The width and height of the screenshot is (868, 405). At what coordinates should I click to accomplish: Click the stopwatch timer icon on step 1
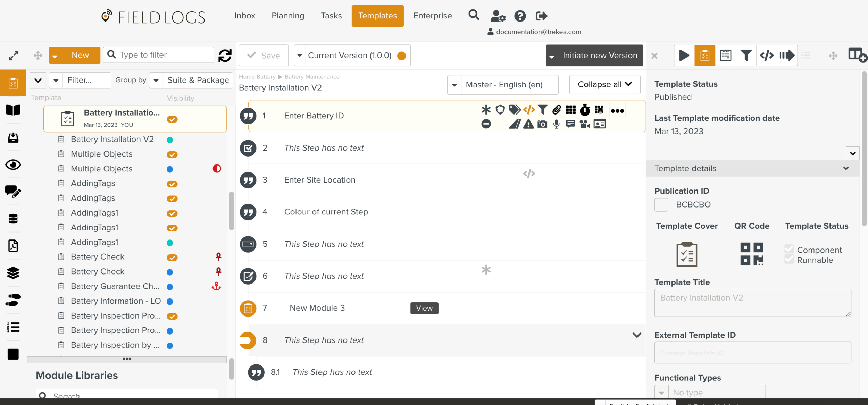coord(585,110)
